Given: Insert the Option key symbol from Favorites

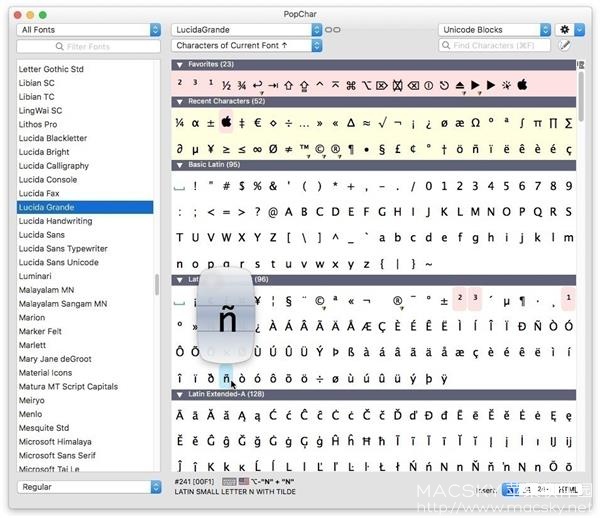Looking at the screenshot, I should [x=366, y=85].
